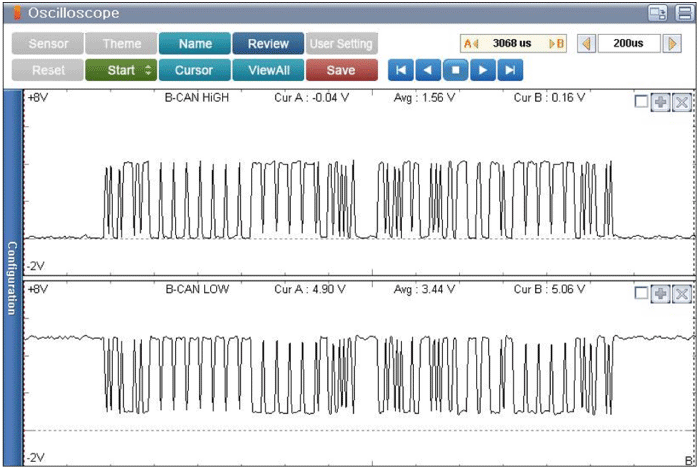Click the window layout switch icon
The width and height of the screenshot is (700, 469).
pyautogui.click(x=658, y=13)
